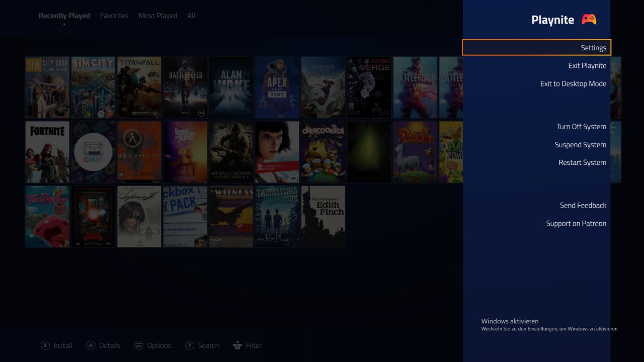Select the Oxenfree game cover
This screenshot has width=644, height=362.
(x=369, y=152)
